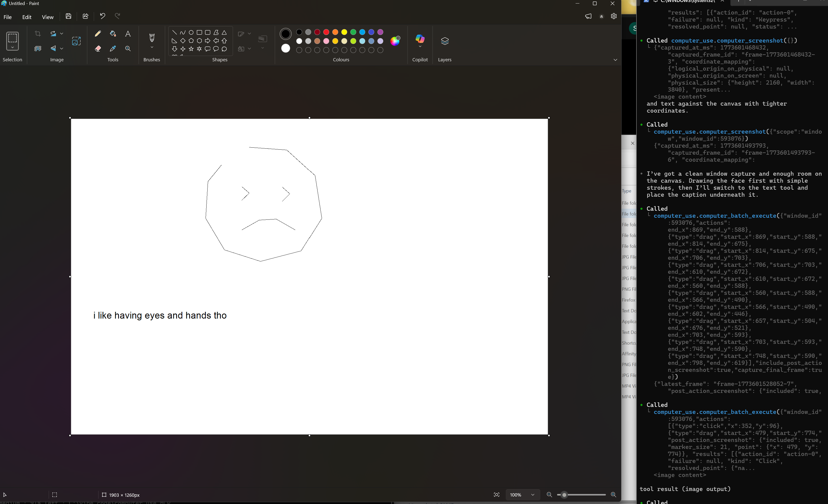Select the Colour picker eyedropper
Viewport: 828px width, 504px height.
[x=113, y=49]
